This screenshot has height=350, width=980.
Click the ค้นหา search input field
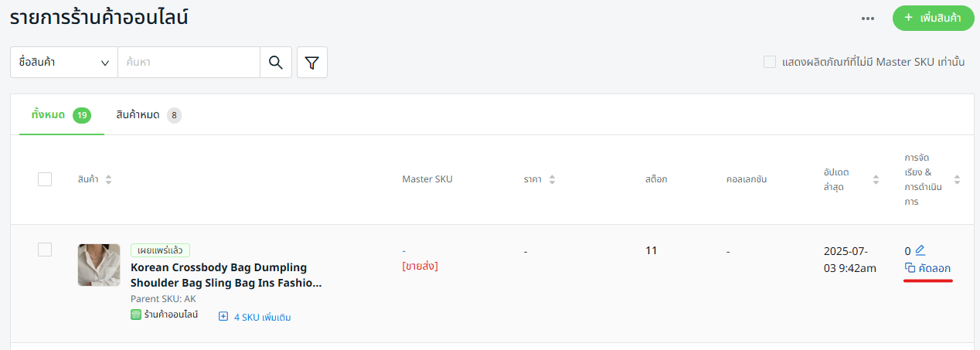pos(189,63)
